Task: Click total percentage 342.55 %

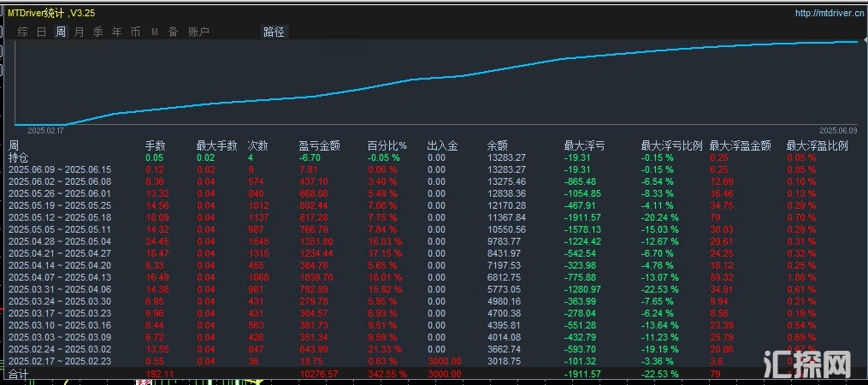Action: [387, 375]
